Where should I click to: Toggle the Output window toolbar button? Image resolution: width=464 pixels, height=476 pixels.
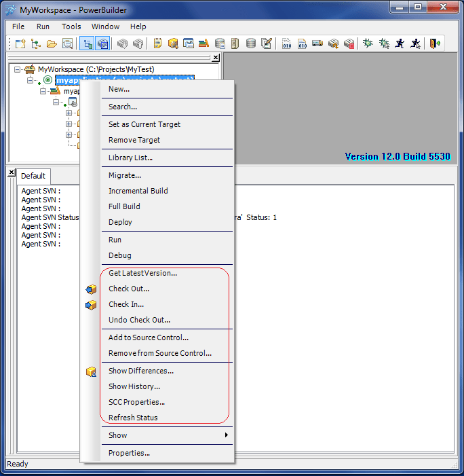click(x=102, y=43)
